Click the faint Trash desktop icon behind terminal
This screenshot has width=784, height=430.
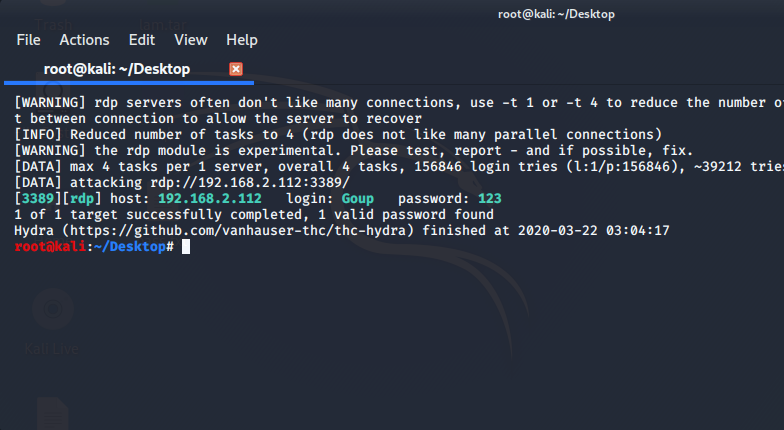click(54, 24)
